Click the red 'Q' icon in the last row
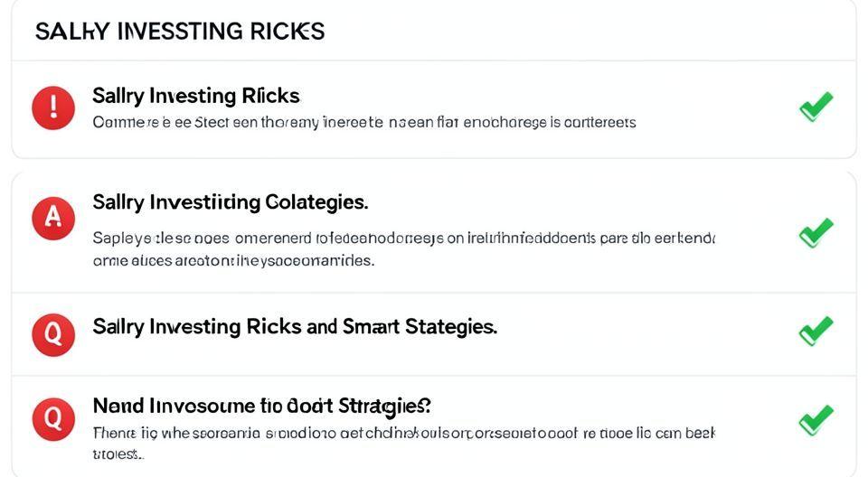The image size is (868, 477). tap(53, 419)
